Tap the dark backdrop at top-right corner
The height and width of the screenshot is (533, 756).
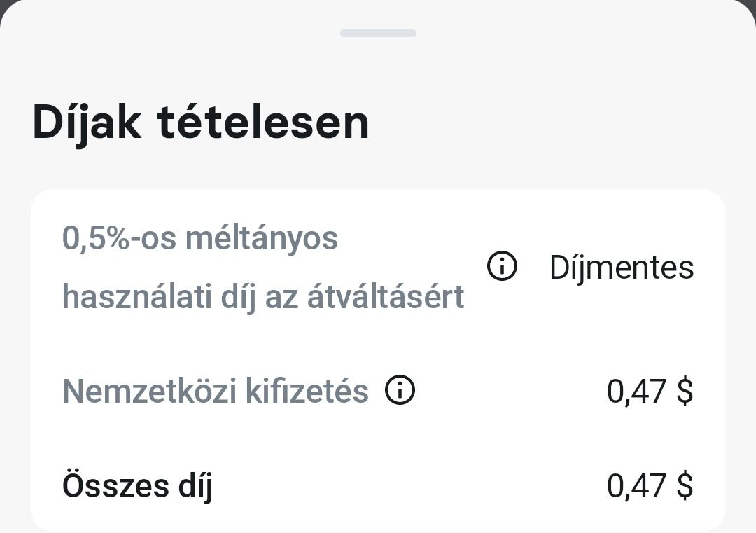click(x=752, y=4)
